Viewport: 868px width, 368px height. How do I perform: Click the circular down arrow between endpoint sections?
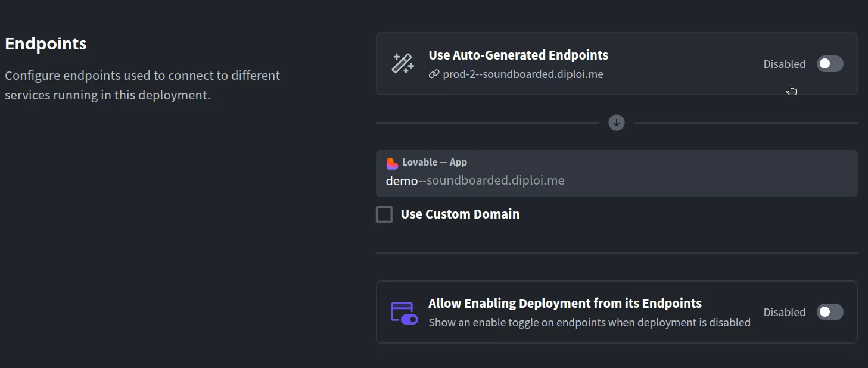[617, 123]
